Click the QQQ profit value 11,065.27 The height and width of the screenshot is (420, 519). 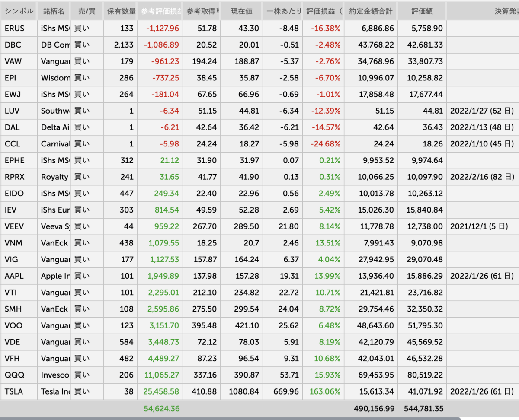(x=162, y=375)
